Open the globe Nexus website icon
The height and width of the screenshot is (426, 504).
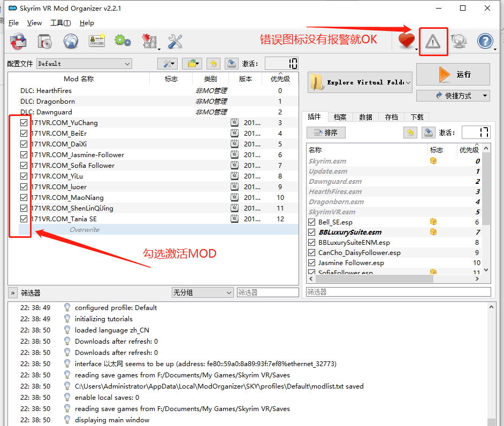pyautogui.click(x=71, y=41)
